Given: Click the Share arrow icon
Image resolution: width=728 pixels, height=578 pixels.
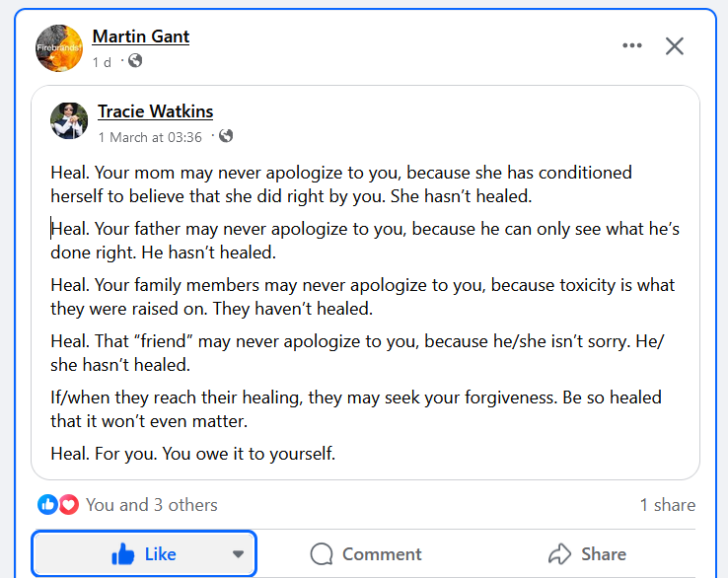Looking at the screenshot, I should pyautogui.click(x=560, y=554).
